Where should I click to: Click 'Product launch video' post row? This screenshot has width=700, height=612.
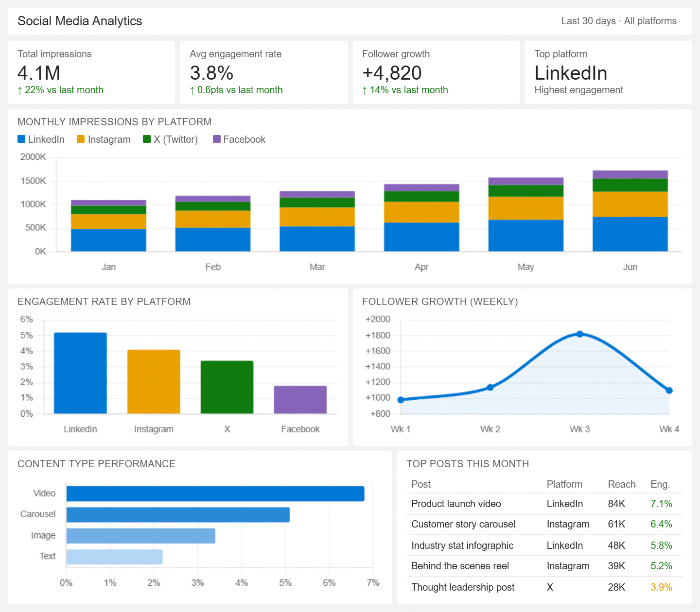coord(544,504)
